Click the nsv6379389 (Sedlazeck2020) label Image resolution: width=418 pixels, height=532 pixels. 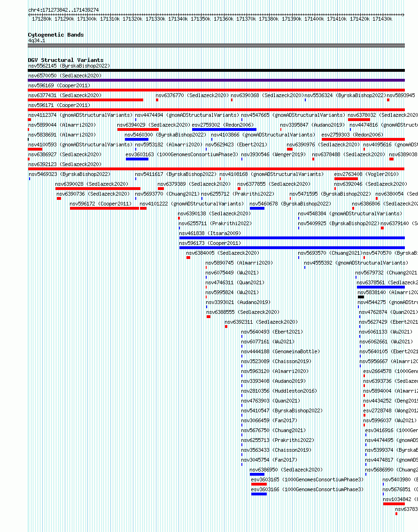coord(194,184)
